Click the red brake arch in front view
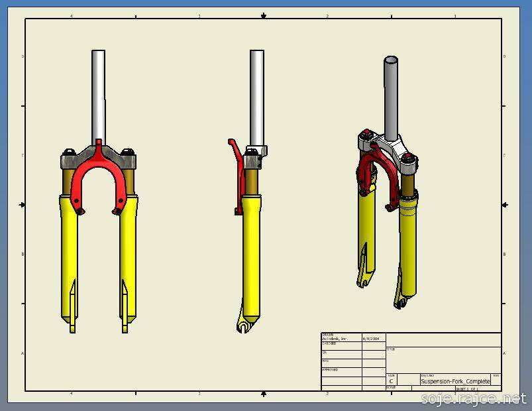 pyautogui.click(x=99, y=173)
